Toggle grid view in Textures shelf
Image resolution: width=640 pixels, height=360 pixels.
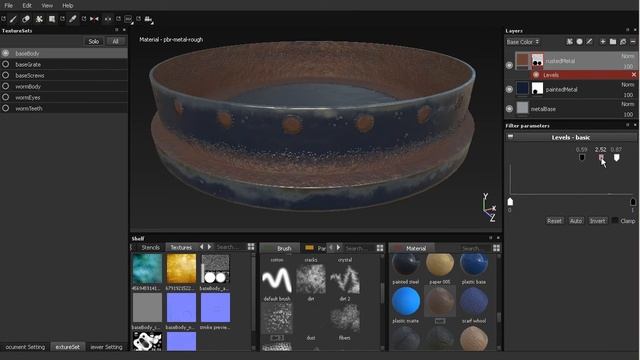251,247
